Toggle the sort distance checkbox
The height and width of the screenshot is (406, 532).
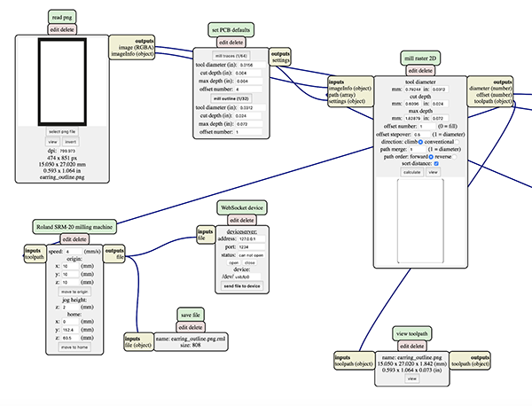pos(436,163)
